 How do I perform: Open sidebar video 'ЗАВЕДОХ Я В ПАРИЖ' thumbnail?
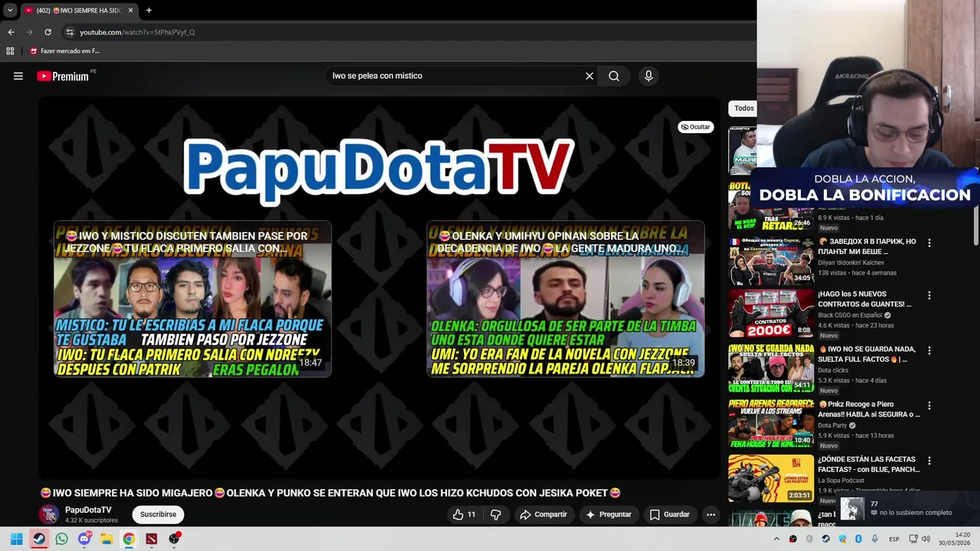coord(771,261)
